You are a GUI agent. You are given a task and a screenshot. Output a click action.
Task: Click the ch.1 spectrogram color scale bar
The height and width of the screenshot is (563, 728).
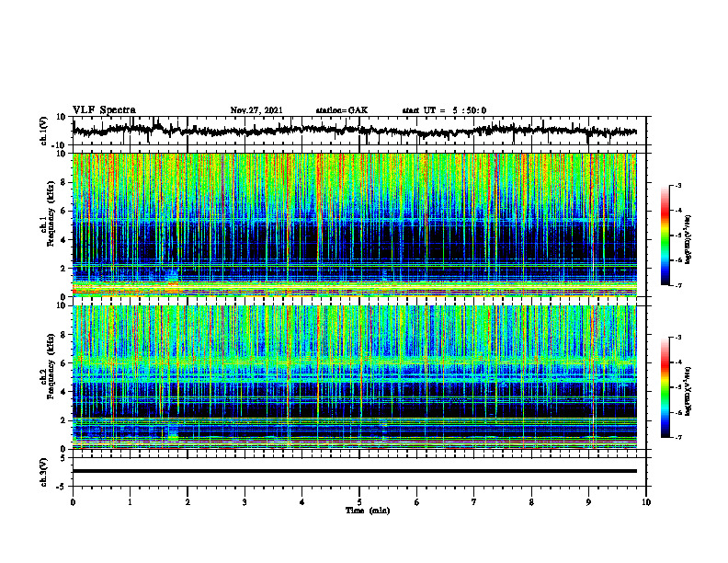[x=665, y=236]
